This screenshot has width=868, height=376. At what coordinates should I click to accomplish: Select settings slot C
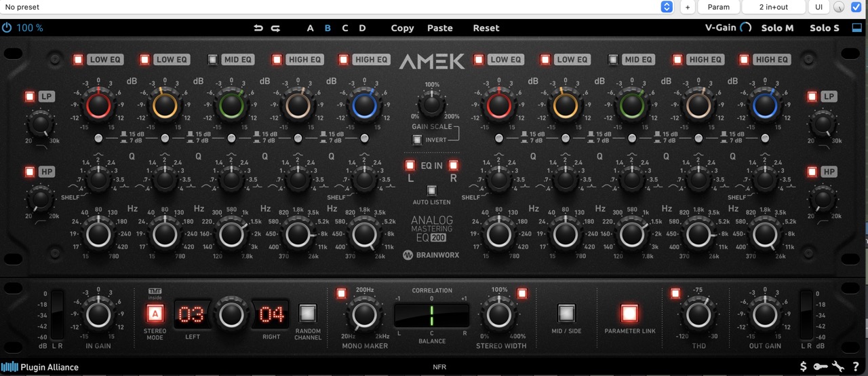pos(345,28)
